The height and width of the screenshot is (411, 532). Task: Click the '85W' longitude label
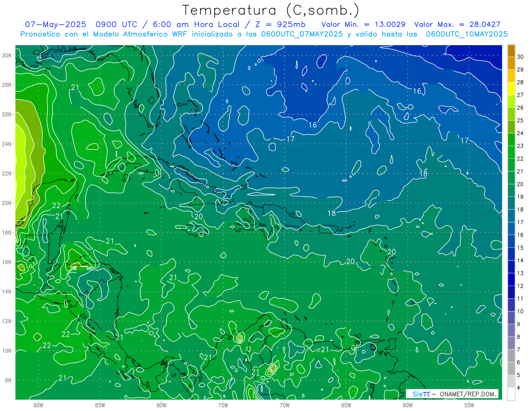pos(100,405)
